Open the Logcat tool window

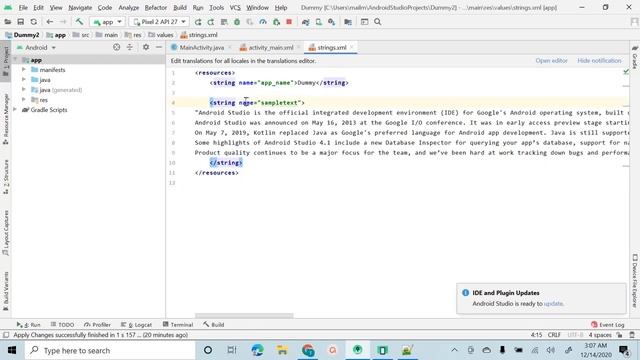(x=136, y=325)
